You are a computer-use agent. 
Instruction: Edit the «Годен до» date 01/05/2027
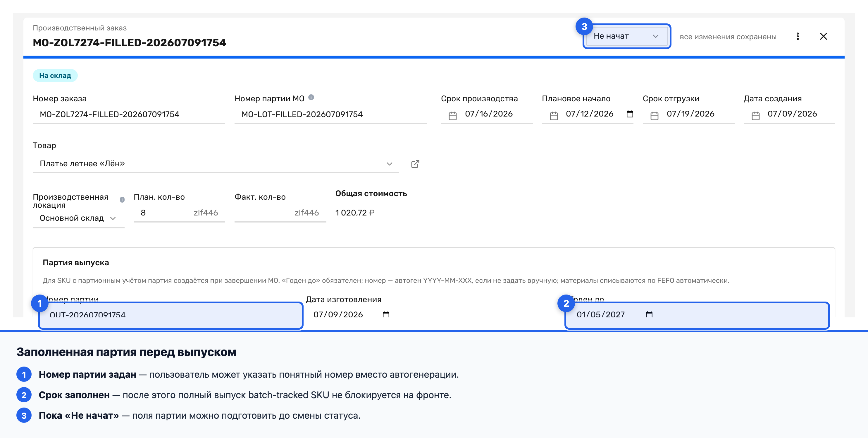coord(600,314)
